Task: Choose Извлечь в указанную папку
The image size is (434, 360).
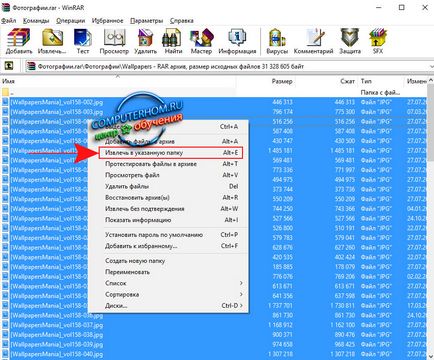Action: coord(171,153)
